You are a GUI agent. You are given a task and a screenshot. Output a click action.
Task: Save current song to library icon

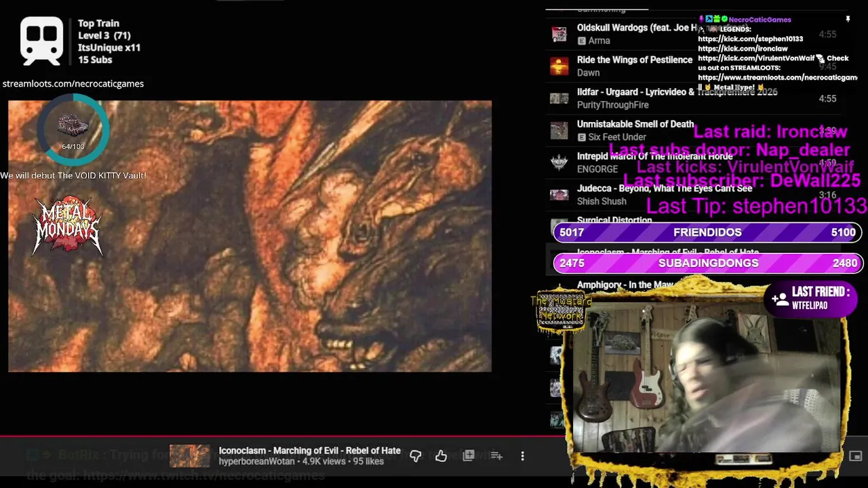pos(469,456)
